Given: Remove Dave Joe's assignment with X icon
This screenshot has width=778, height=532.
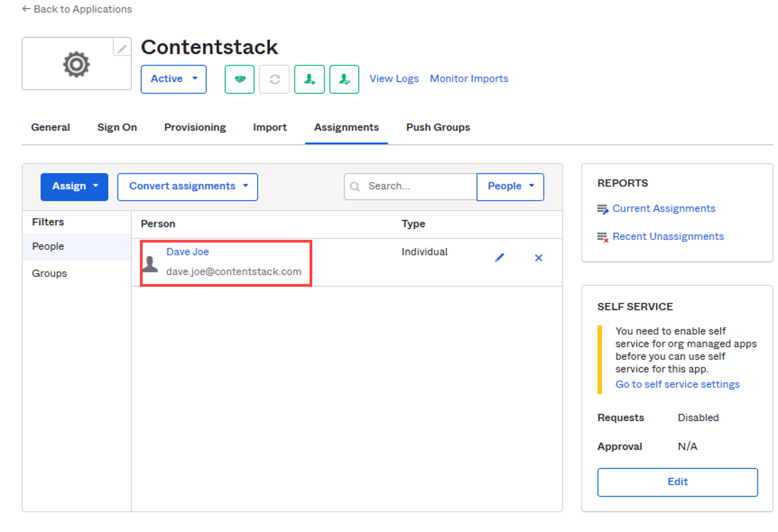Looking at the screenshot, I should tap(539, 258).
